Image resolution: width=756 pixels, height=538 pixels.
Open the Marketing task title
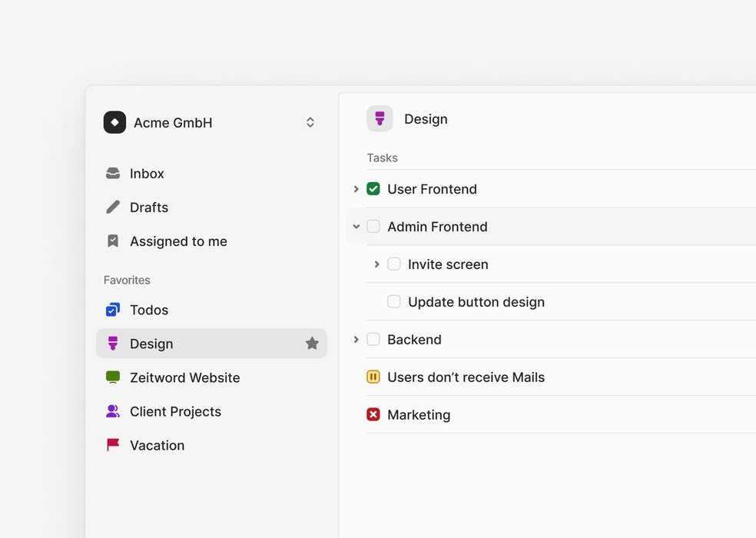pos(419,415)
